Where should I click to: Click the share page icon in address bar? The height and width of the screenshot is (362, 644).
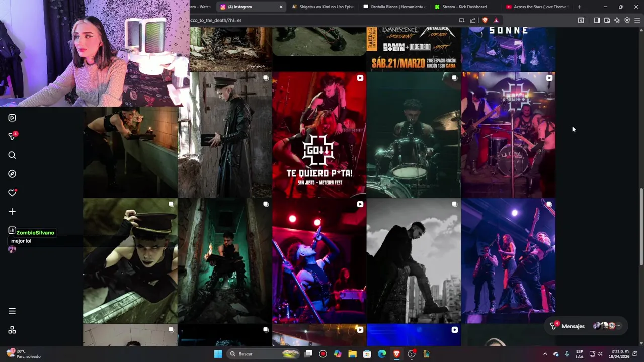(x=473, y=20)
